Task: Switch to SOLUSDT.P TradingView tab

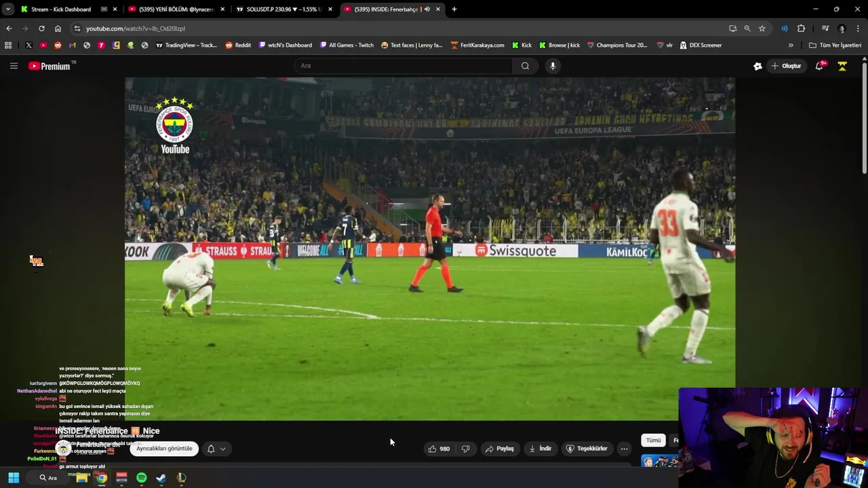Action: (283, 9)
